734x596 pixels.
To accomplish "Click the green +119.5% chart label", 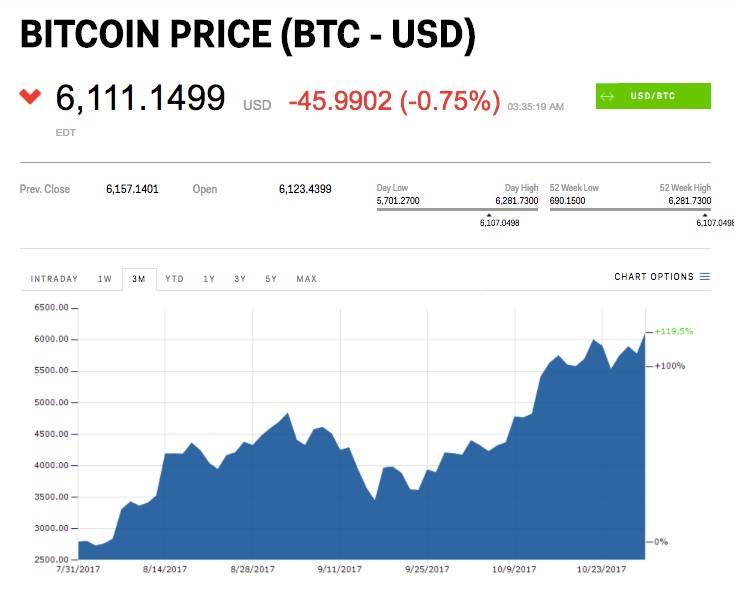I will pyautogui.click(x=673, y=331).
